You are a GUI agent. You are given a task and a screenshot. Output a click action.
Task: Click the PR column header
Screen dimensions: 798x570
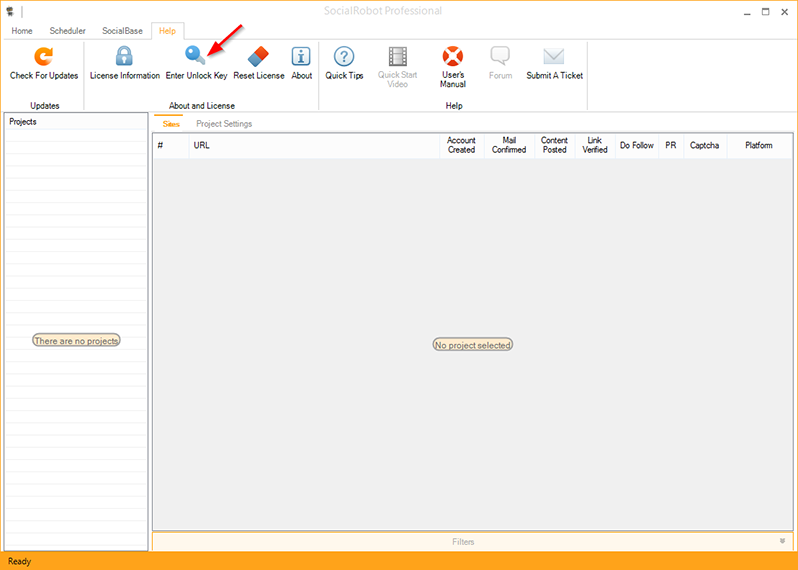point(671,146)
